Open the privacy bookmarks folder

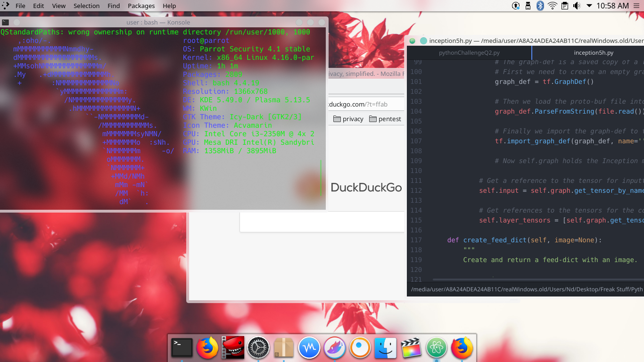click(x=348, y=119)
